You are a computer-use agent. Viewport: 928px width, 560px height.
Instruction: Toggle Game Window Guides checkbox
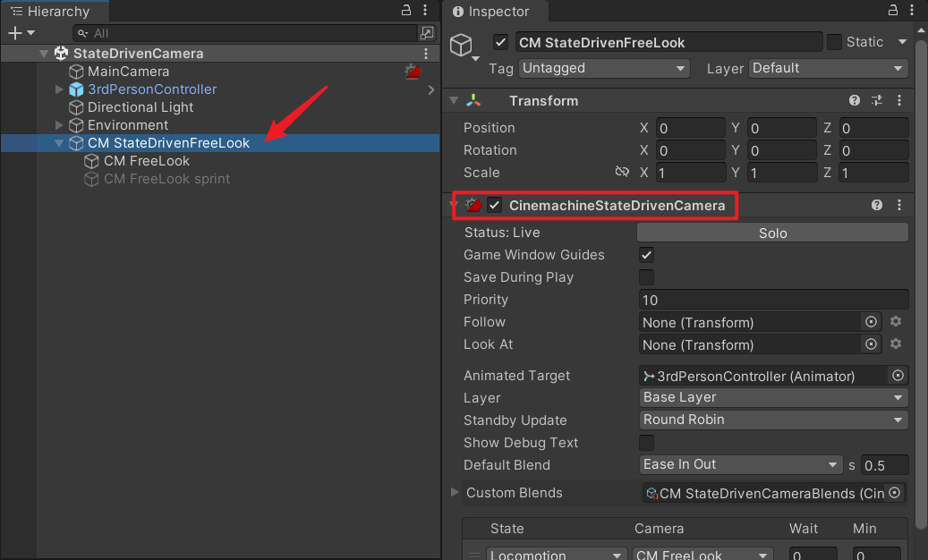(646, 255)
